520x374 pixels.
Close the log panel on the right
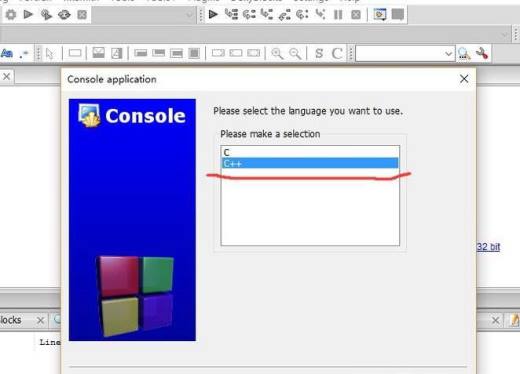coord(496,321)
